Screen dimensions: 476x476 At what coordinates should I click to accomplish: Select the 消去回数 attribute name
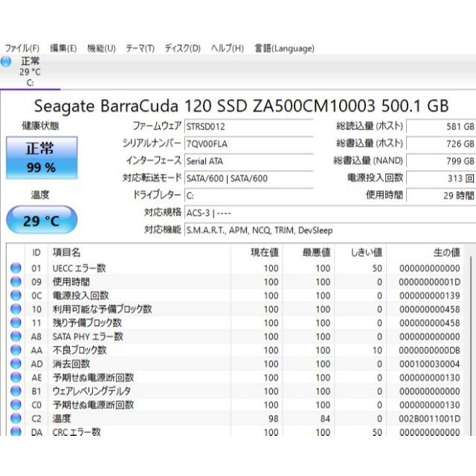[71, 364]
